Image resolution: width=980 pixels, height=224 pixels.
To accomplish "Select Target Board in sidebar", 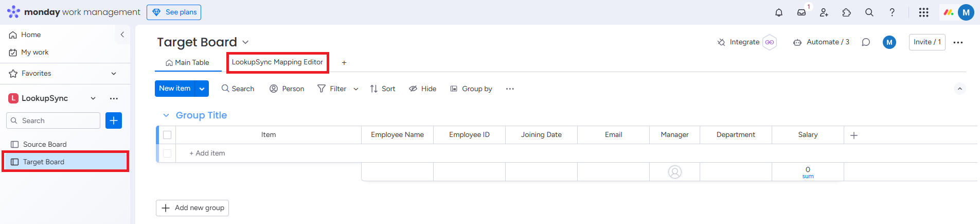I will [x=65, y=162].
